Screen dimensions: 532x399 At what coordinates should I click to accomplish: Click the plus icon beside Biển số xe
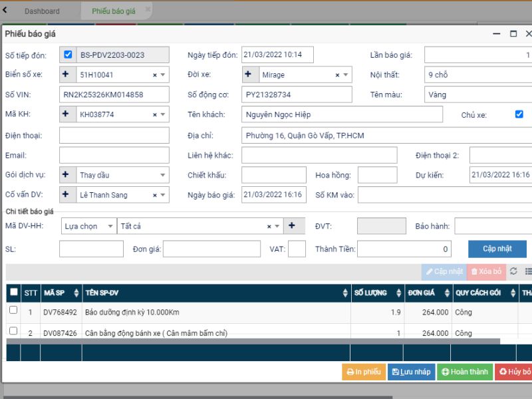coord(65,75)
